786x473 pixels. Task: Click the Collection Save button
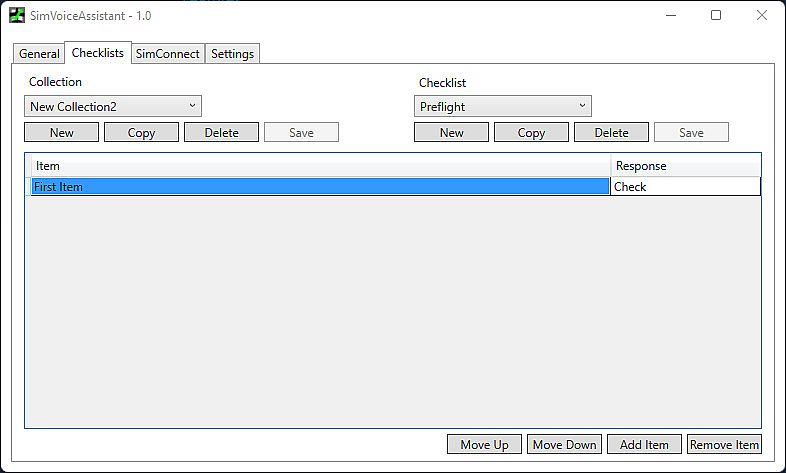click(301, 132)
